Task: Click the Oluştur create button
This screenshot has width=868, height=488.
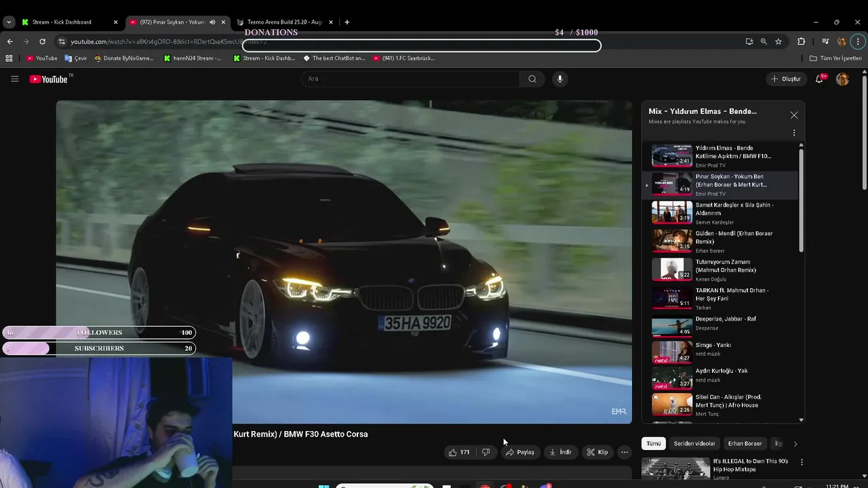Action: coord(786,79)
